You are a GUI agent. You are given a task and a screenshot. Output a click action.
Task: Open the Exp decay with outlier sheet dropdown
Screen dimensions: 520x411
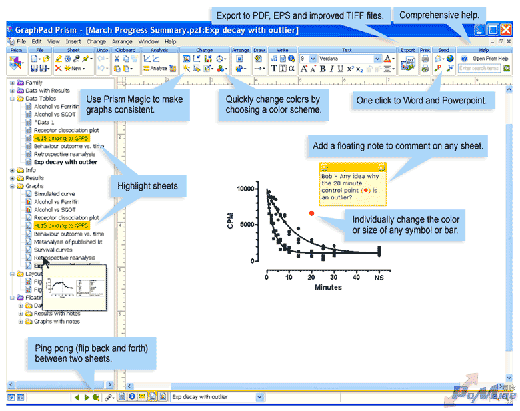259,397
